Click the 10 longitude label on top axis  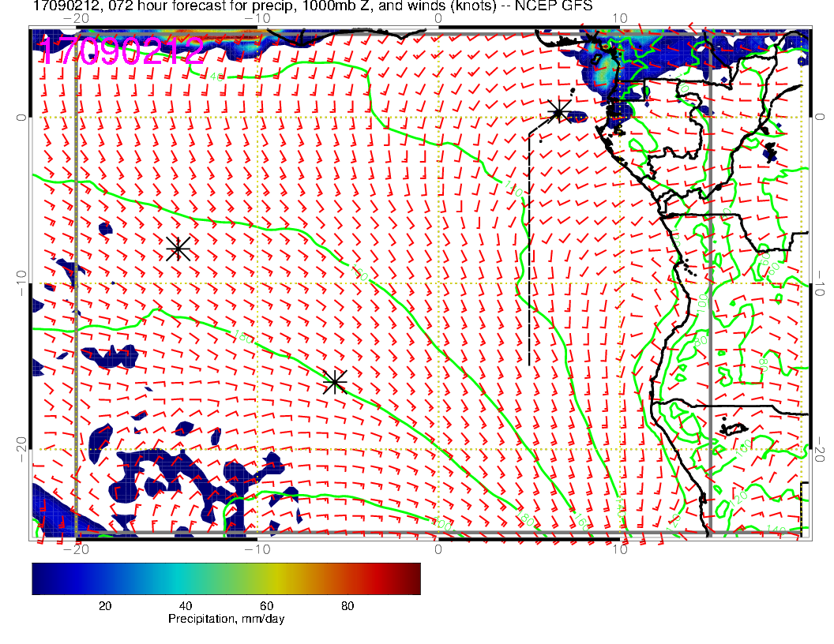click(620, 17)
